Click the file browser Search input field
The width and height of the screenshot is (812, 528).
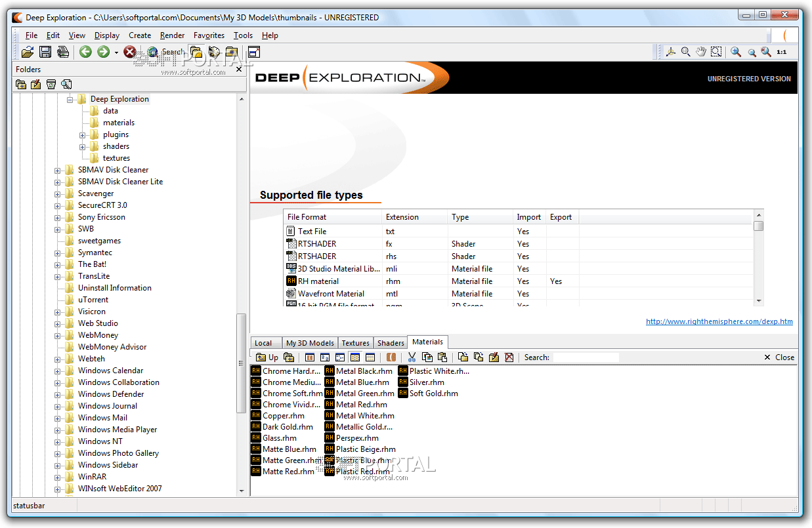[586, 357]
